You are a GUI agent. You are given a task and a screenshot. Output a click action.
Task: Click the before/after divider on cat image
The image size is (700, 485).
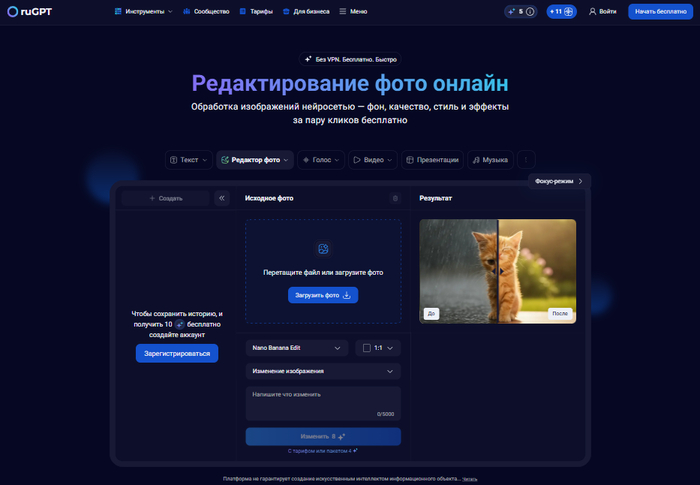click(x=497, y=272)
